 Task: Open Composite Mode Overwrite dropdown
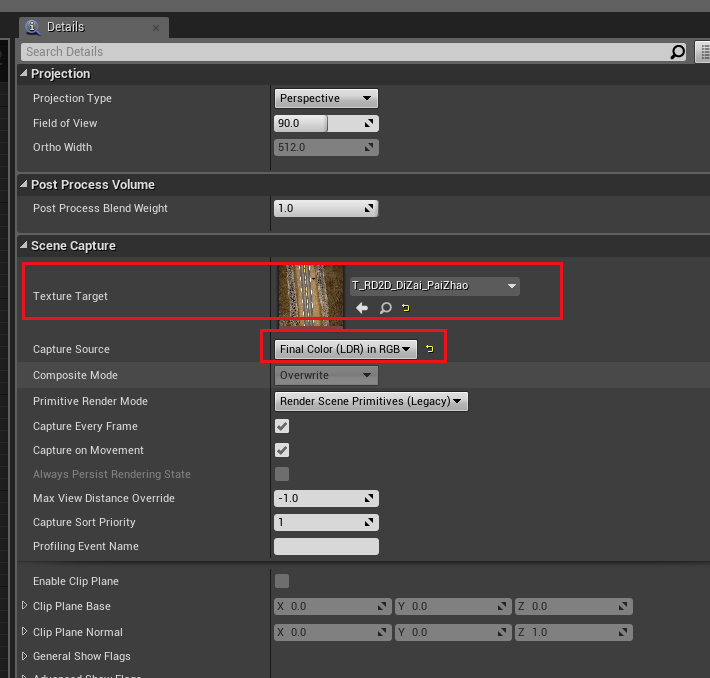point(326,375)
